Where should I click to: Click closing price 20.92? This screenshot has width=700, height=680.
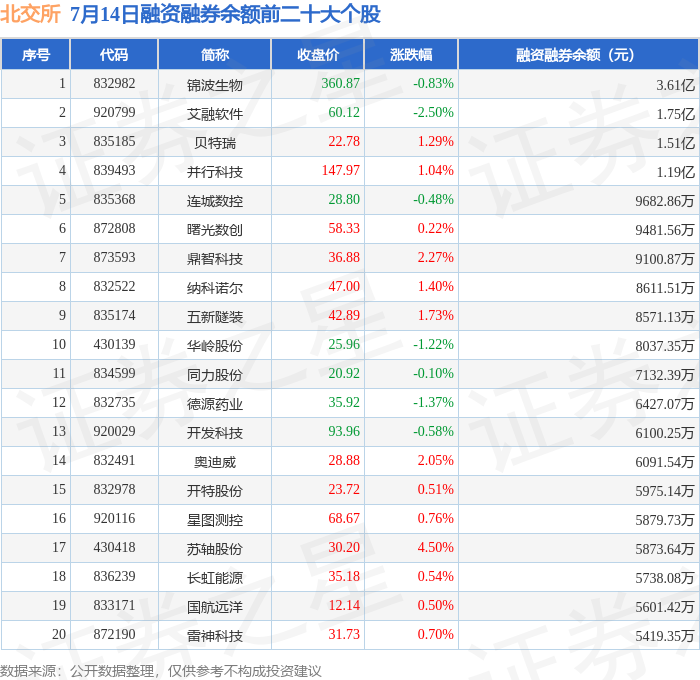[x=344, y=374]
